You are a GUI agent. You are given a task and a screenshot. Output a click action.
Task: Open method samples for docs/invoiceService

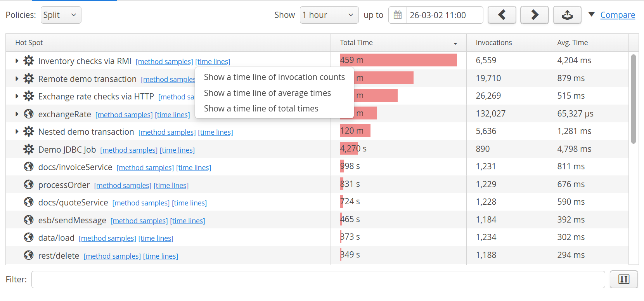145,168
